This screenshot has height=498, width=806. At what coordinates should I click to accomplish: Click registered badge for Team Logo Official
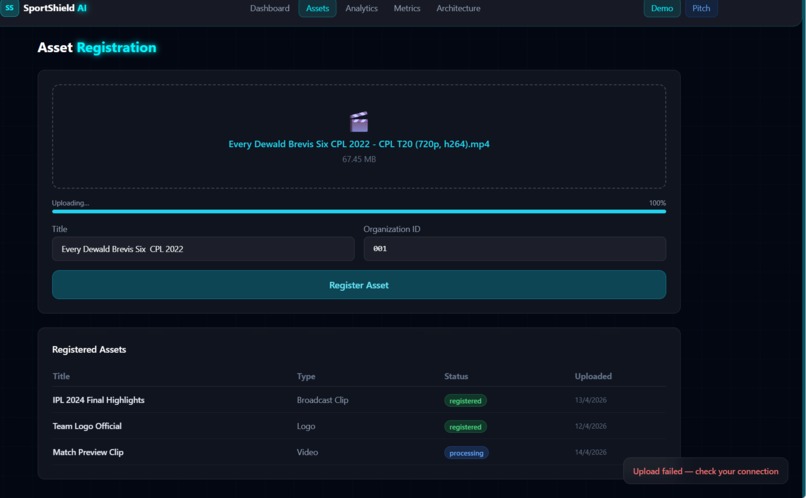pyautogui.click(x=465, y=427)
